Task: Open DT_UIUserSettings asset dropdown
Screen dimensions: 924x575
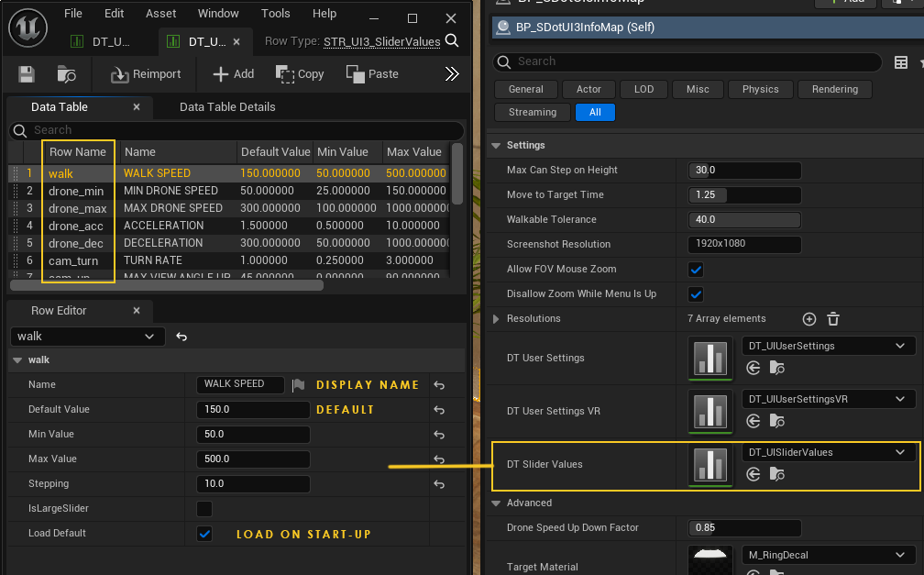Action: [x=828, y=346]
